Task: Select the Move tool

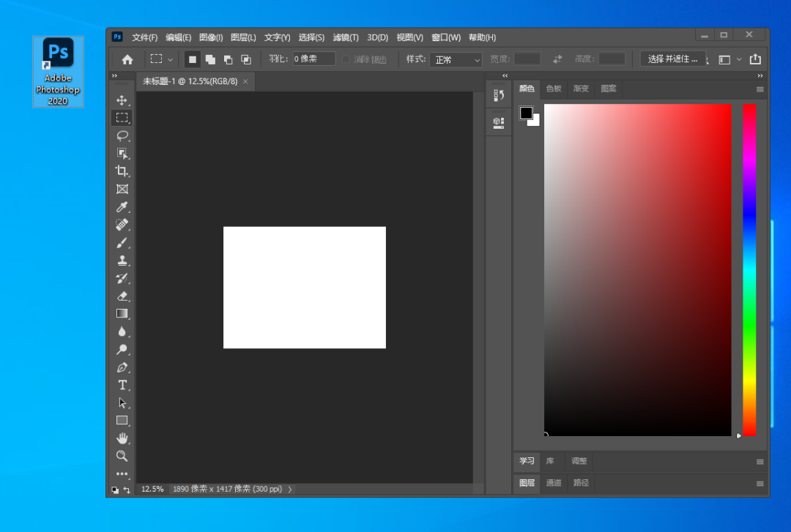Action: (x=122, y=100)
